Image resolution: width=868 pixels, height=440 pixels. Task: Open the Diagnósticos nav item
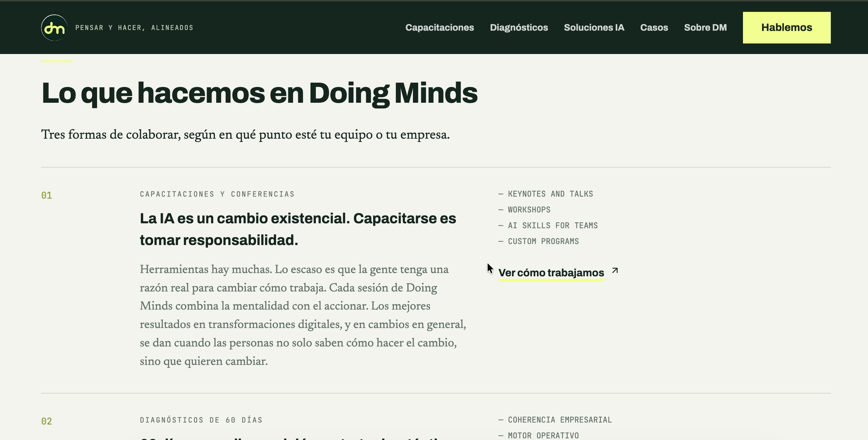pyautogui.click(x=519, y=28)
